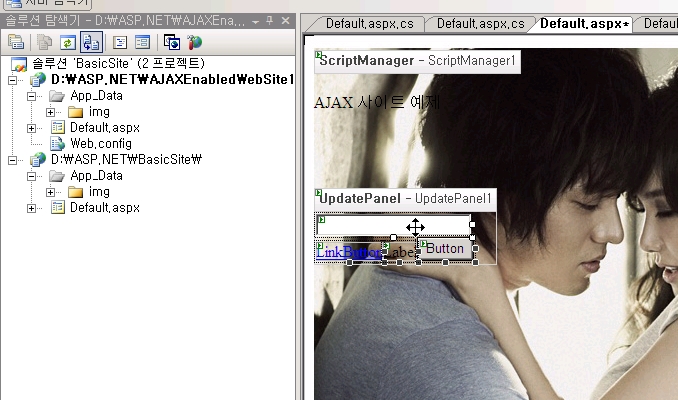Expand Default.aspx in the AJAXEnabledWebSite1 project
The height and width of the screenshot is (400, 678).
coord(31,128)
